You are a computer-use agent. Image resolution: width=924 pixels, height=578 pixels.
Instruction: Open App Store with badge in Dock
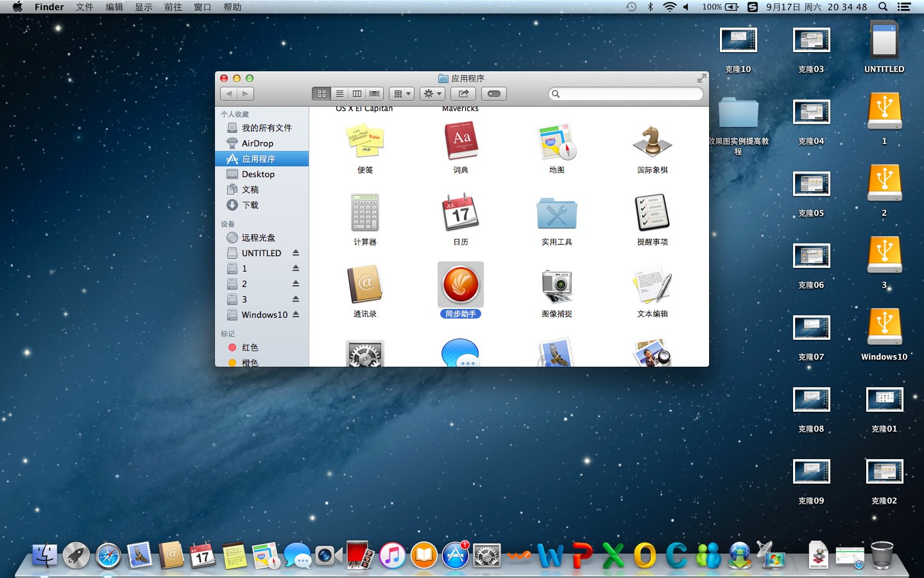click(x=455, y=555)
